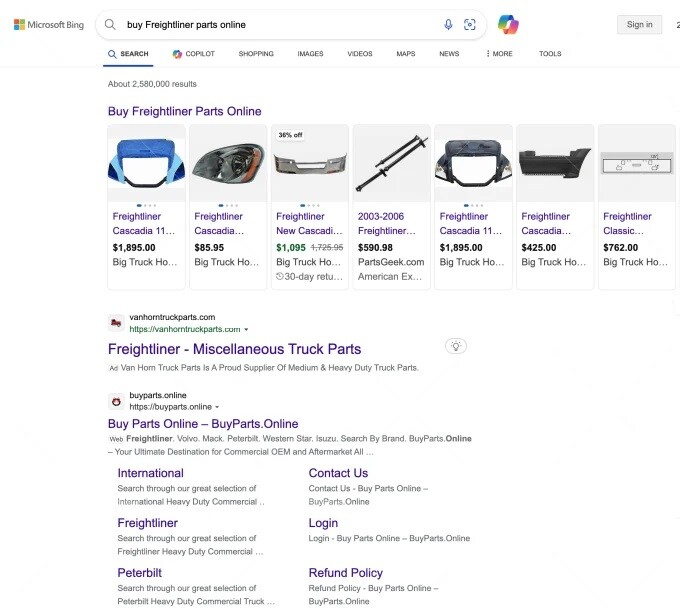
Task: Open headlight product thumbnail at $85.95
Action: (228, 164)
